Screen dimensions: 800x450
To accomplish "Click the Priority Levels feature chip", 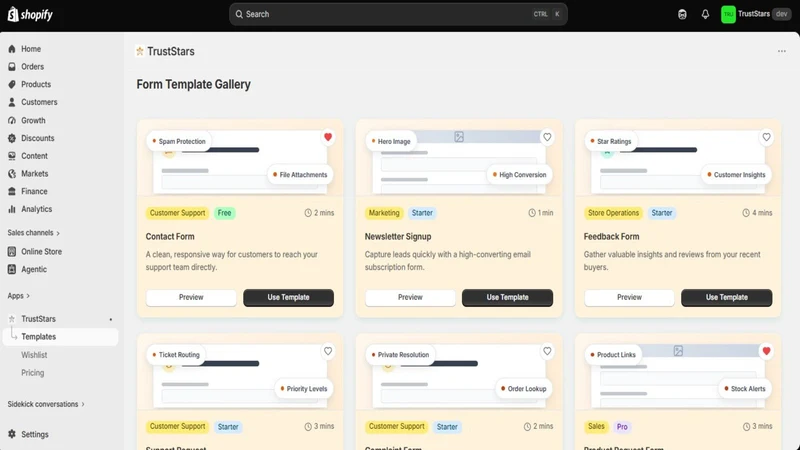I will (304, 389).
